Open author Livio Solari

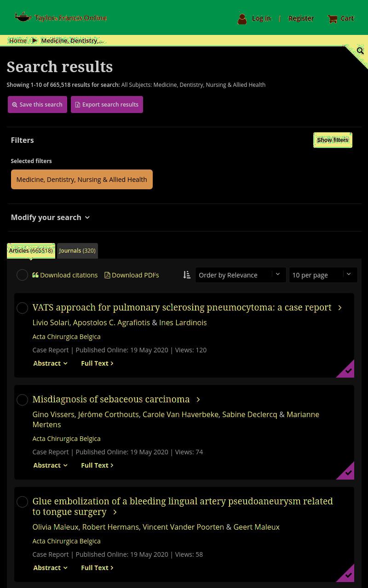tap(51, 322)
